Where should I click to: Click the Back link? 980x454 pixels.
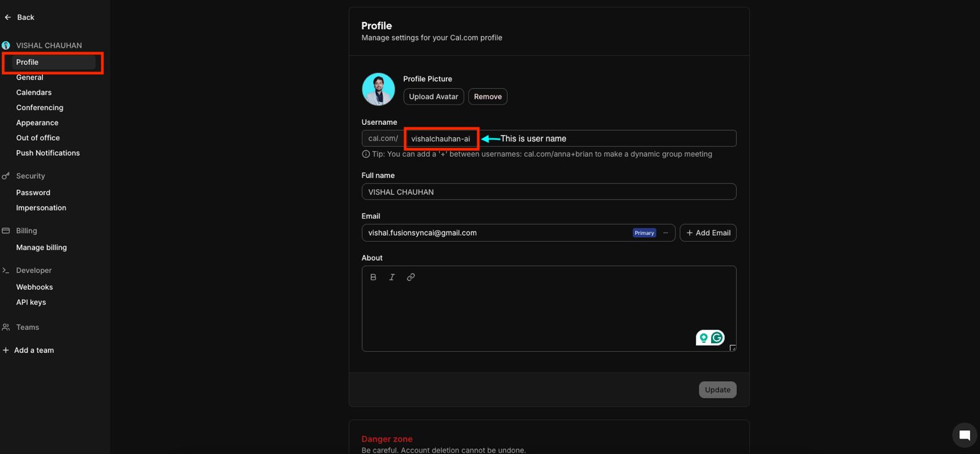pyautogui.click(x=26, y=17)
